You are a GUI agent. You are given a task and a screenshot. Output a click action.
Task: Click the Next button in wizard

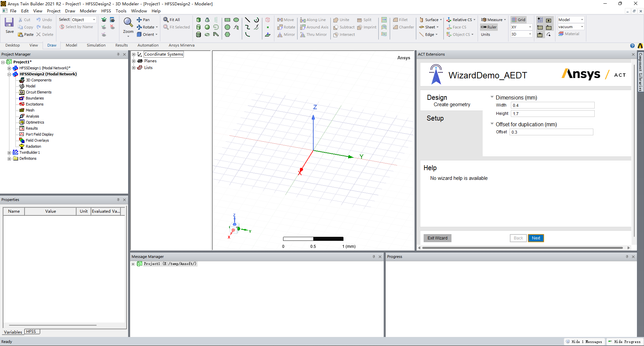(536, 238)
